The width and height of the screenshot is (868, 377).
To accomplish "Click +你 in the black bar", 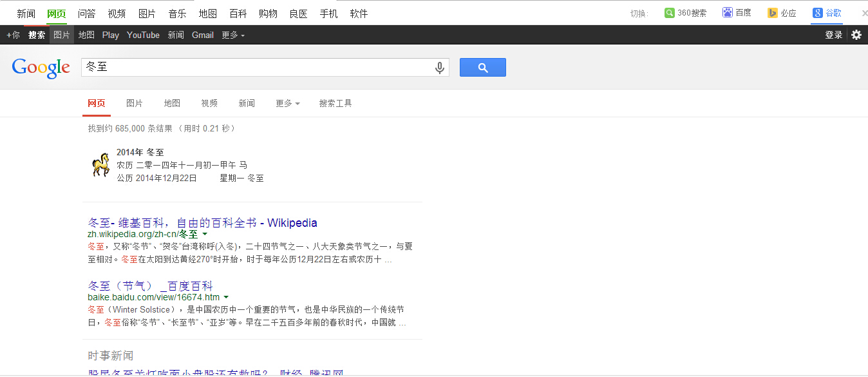I will 13,35.
